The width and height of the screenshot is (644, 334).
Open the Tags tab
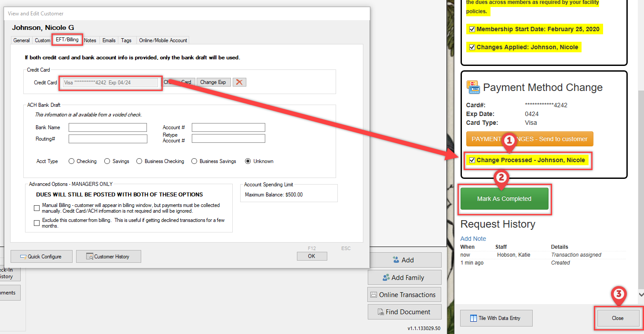[126, 40]
